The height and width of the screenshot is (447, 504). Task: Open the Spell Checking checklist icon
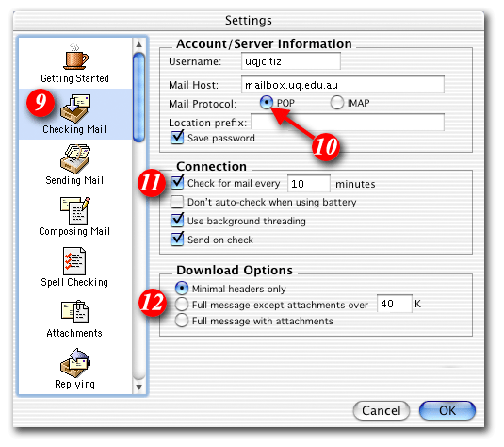pyautogui.click(x=74, y=261)
